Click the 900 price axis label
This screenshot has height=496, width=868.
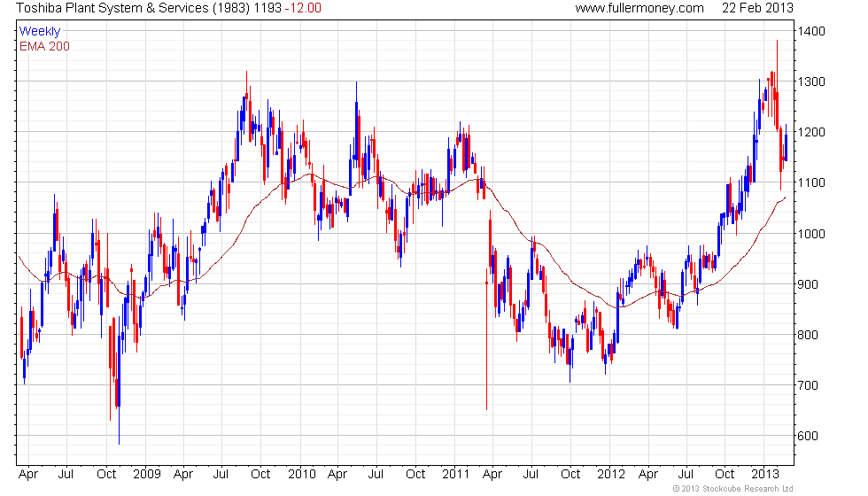point(808,284)
